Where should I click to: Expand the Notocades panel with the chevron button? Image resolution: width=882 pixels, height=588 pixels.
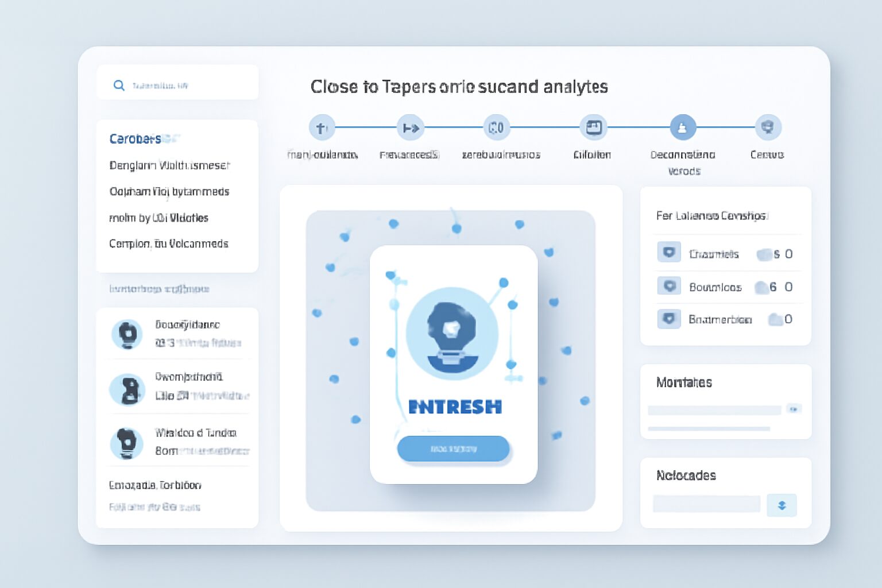click(x=782, y=505)
